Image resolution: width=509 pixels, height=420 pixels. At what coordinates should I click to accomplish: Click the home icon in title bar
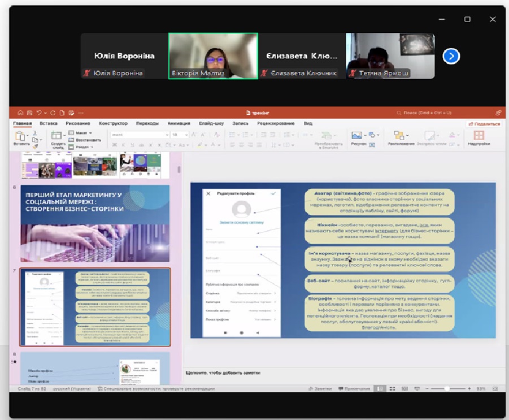[20, 113]
